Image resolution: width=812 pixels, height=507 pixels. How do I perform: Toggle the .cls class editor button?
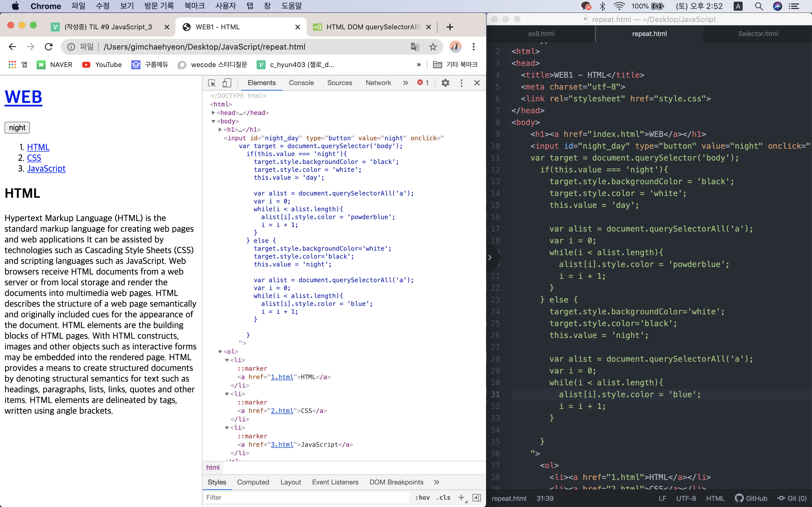443,497
